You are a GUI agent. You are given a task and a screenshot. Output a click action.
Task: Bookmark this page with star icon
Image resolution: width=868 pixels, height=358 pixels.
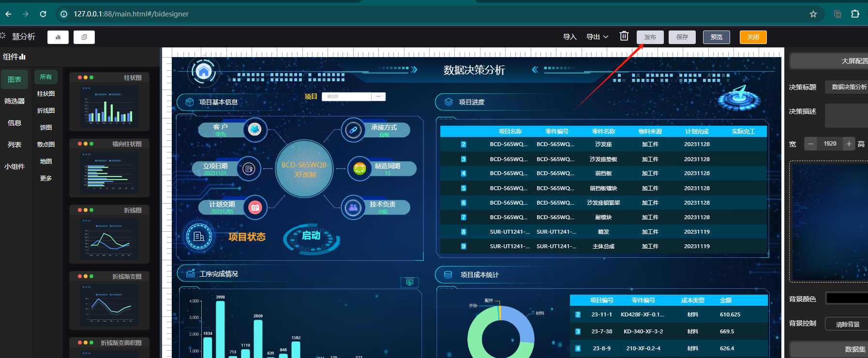[x=813, y=14]
